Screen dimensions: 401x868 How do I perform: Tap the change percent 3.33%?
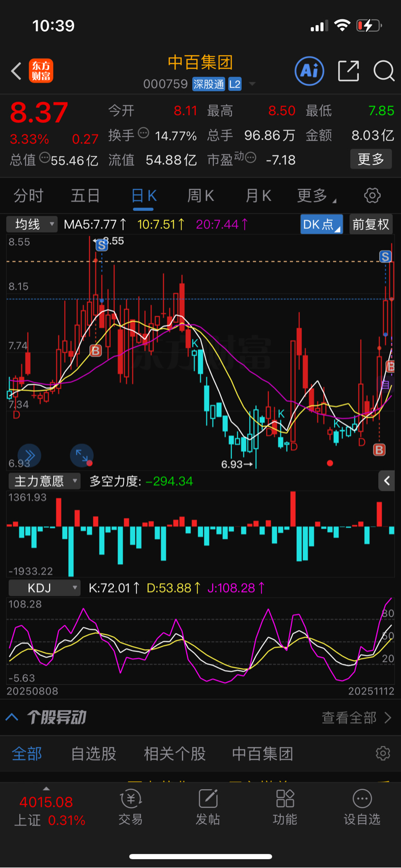pyautogui.click(x=29, y=139)
